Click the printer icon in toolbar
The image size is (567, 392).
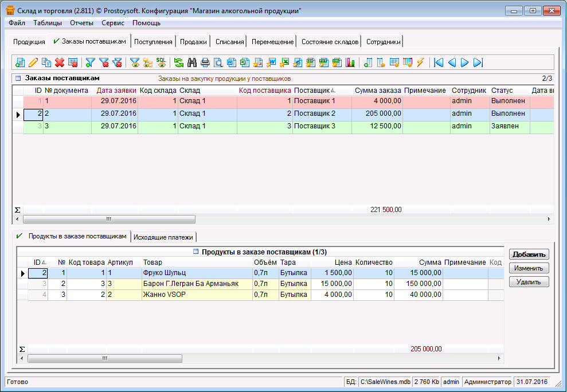coord(205,62)
